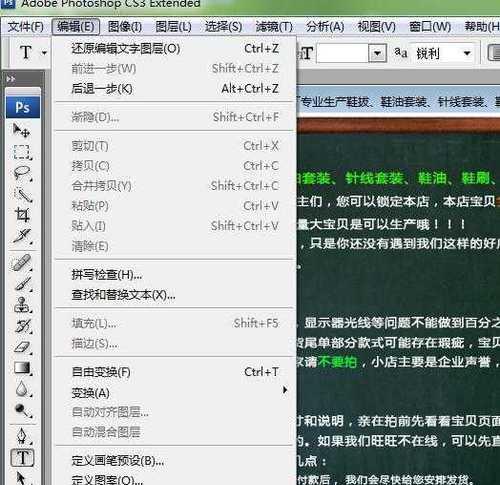The image size is (500, 485).
Task: Select the Blur tool
Action: coord(22,389)
